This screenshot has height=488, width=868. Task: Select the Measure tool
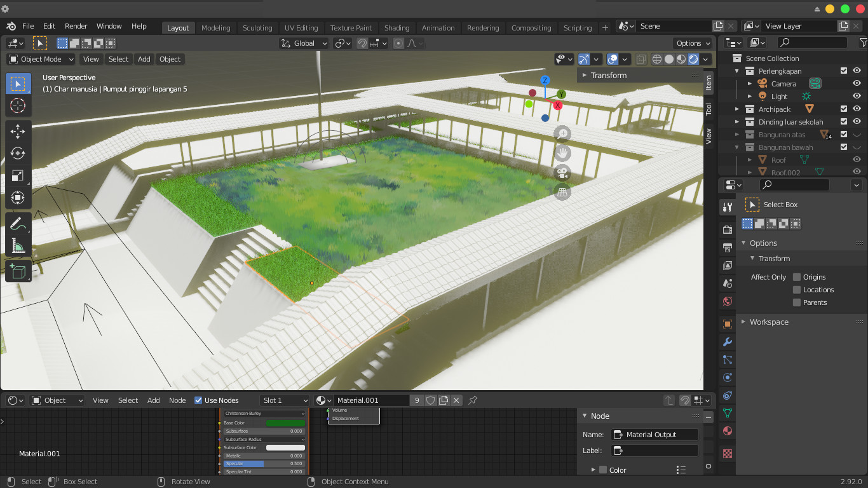[18, 246]
